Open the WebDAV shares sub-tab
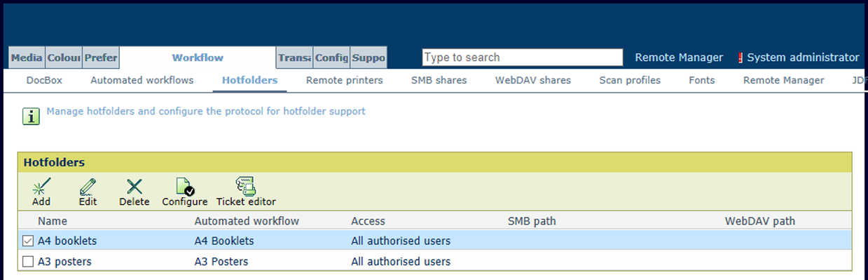The height and width of the screenshot is (280, 868). pyautogui.click(x=533, y=80)
